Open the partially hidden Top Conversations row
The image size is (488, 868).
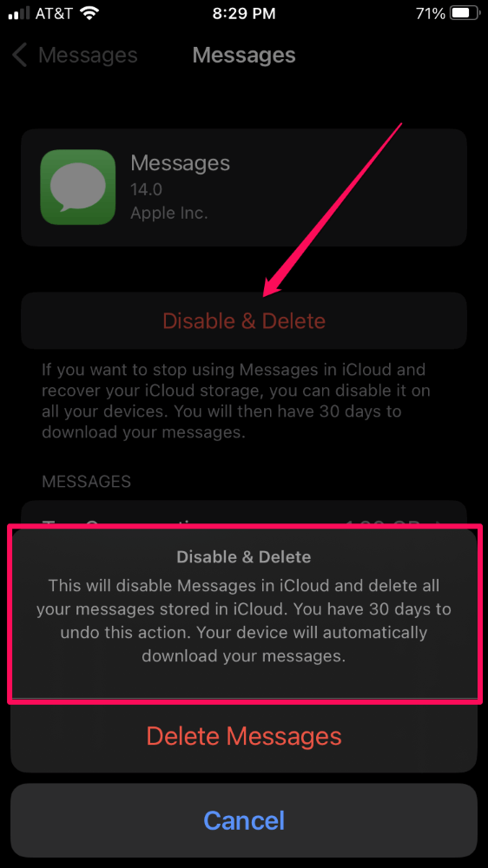click(244, 513)
